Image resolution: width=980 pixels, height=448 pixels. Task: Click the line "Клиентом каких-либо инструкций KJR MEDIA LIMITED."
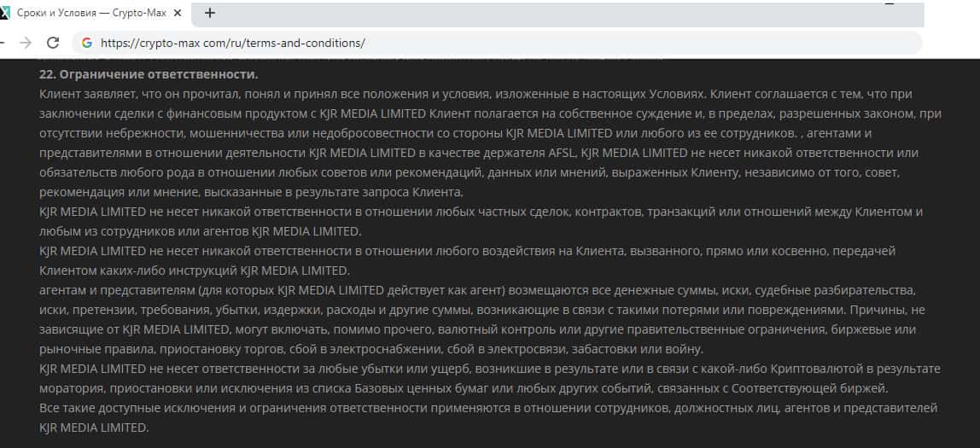(x=194, y=271)
